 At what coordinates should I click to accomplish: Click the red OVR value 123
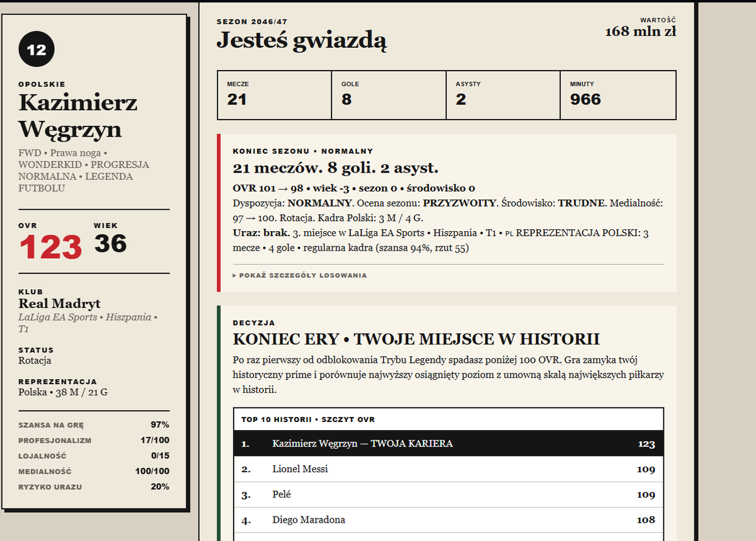click(x=50, y=247)
